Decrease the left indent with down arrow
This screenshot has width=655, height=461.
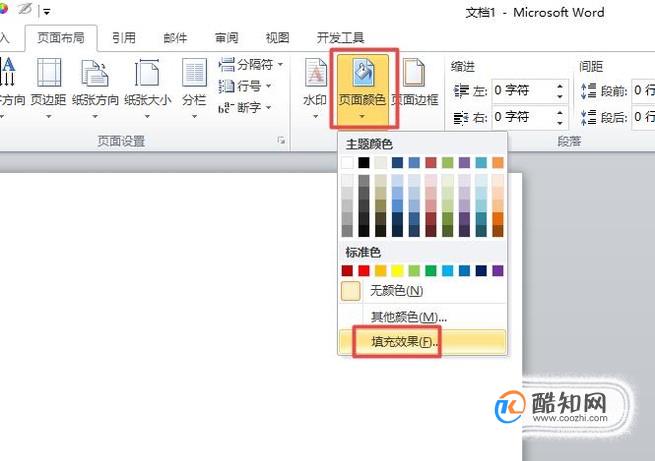point(560,96)
